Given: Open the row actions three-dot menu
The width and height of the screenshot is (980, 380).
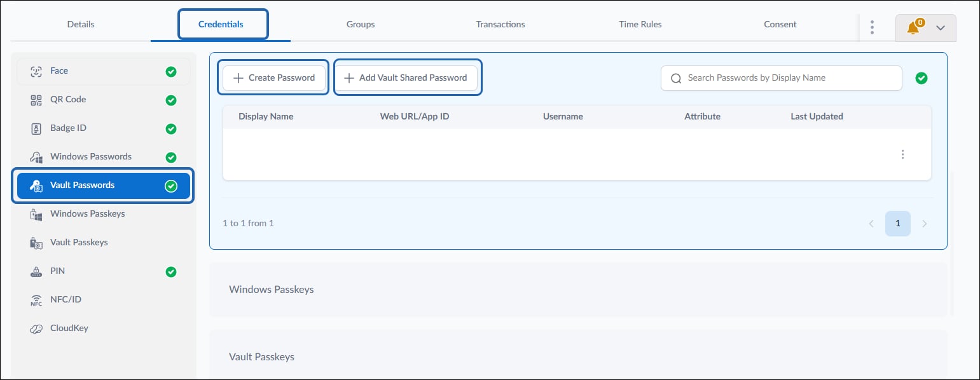Looking at the screenshot, I should pyautogui.click(x=902, y=154).
